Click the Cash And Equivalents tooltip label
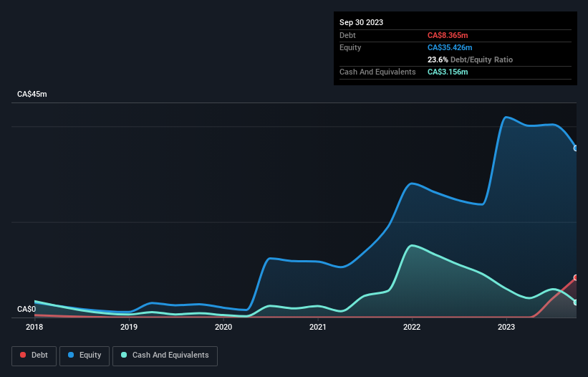The height and width of the screenshot is (377, 588). pyautogui.click(x=377, y=72)
